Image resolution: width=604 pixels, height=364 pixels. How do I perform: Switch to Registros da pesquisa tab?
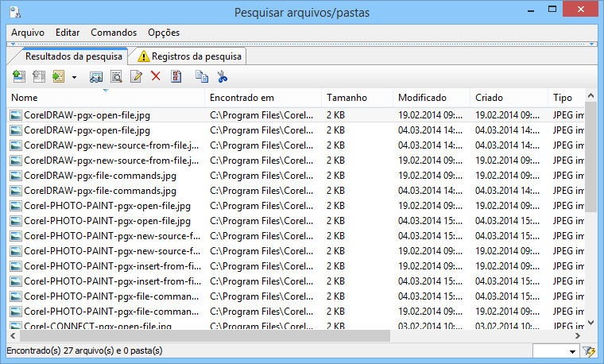click(190, 56)
